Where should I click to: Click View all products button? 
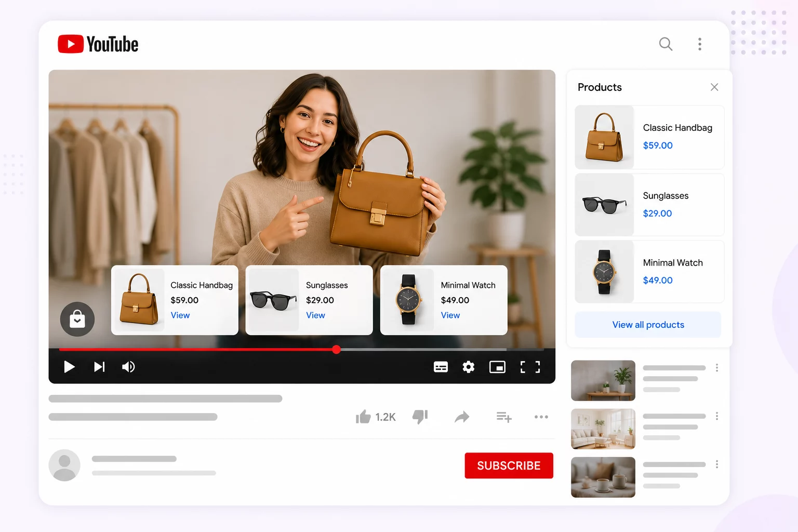click(648, 325)
